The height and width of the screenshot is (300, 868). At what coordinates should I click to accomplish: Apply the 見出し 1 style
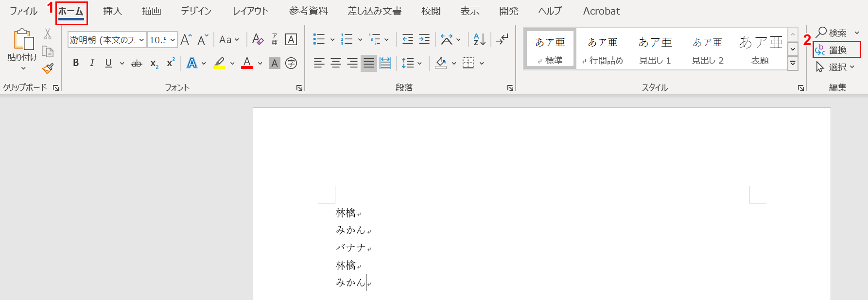pos(655,49)
